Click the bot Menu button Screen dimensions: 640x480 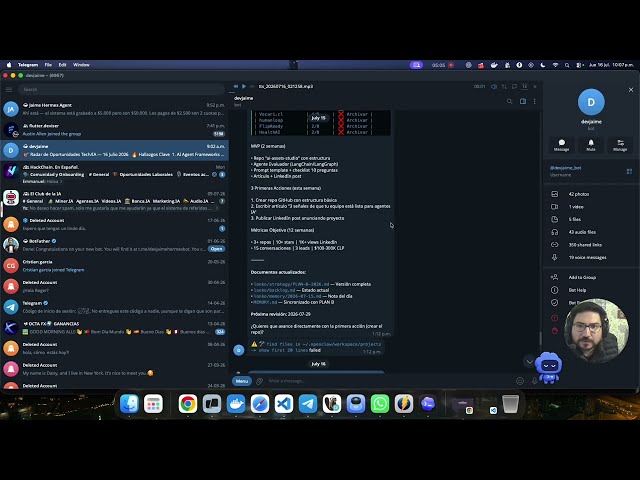[242, 381]
